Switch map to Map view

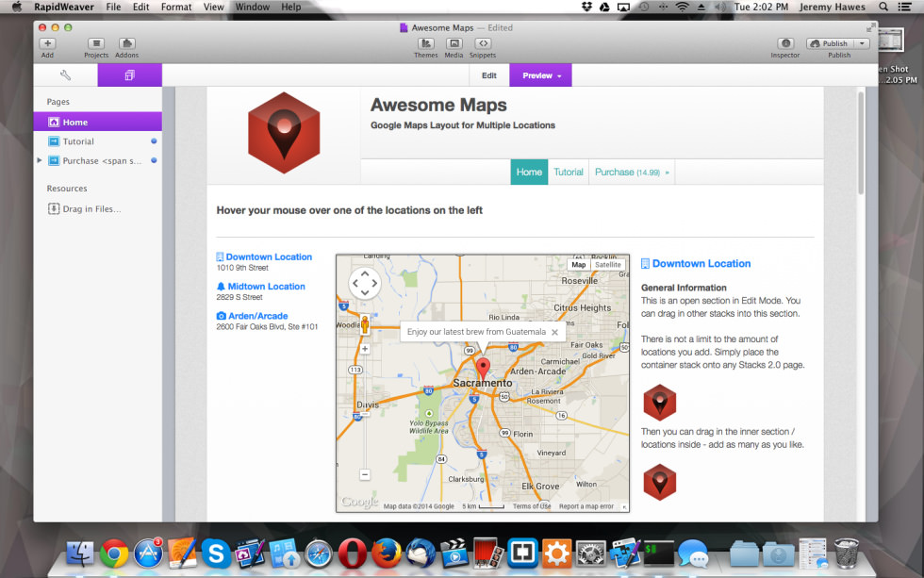point(579,265)
